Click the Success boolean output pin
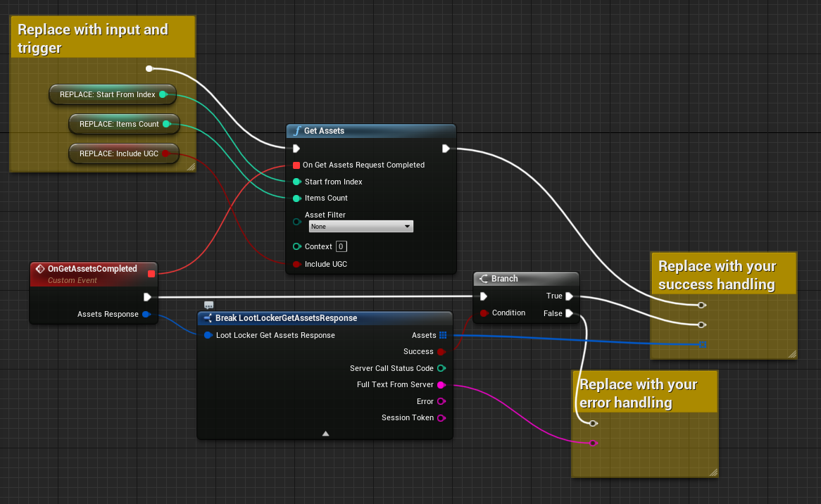 click(x=441, y=352)
